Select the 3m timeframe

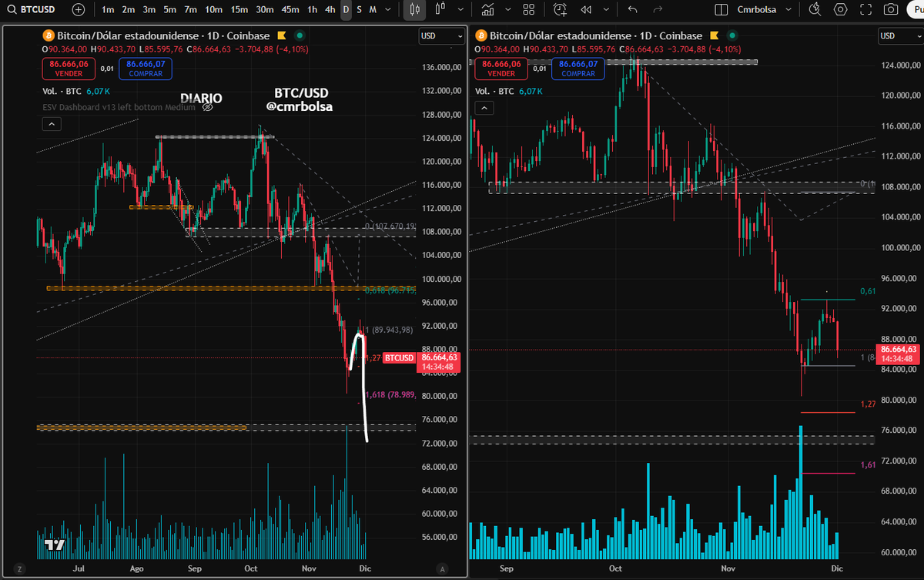149,9
